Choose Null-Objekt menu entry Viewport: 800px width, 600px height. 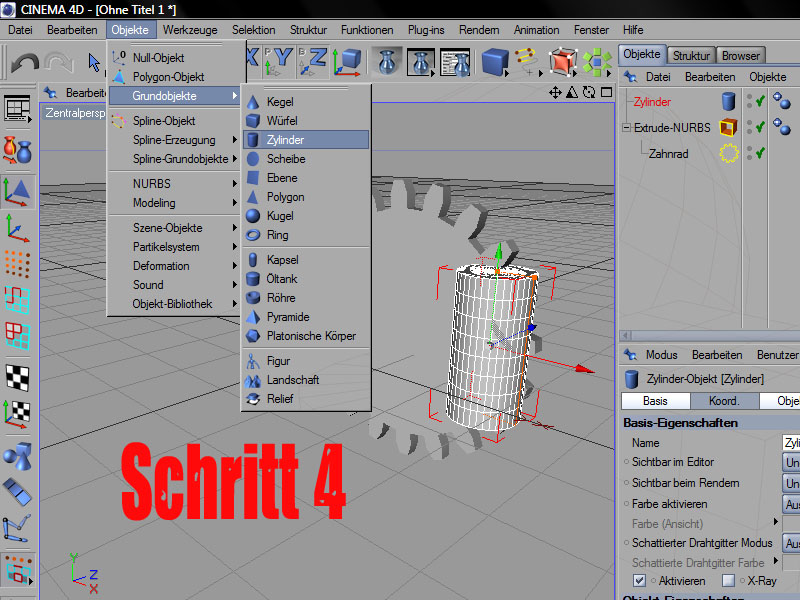point(174,58)
